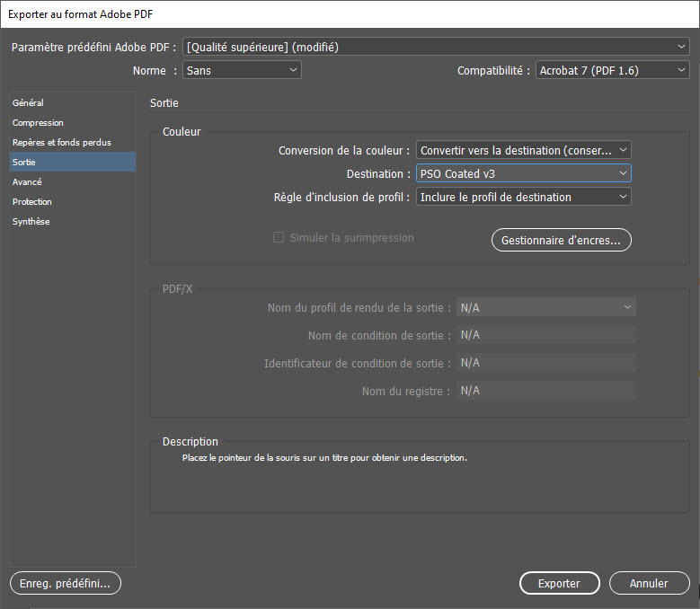Viewport: 700px width, 609px height.
Task: Click the Annuler button
Action: (x=649, y=583)
